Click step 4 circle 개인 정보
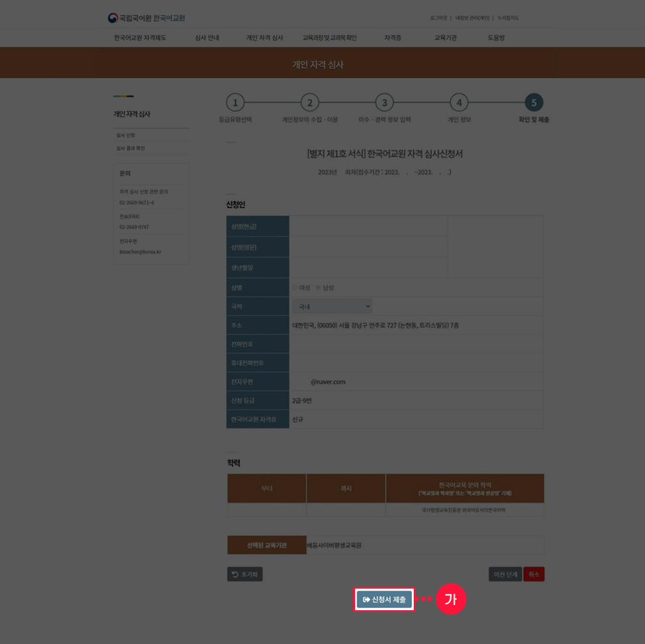 click(459, 103)
